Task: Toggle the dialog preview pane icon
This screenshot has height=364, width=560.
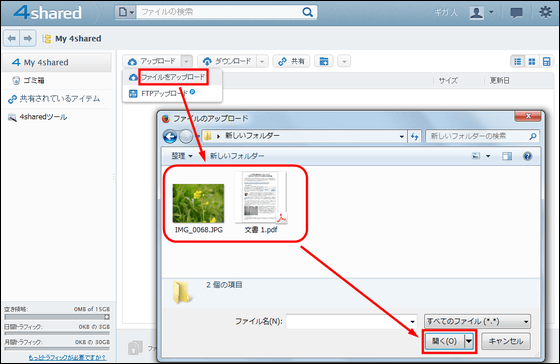Action: tap(507, 156)
